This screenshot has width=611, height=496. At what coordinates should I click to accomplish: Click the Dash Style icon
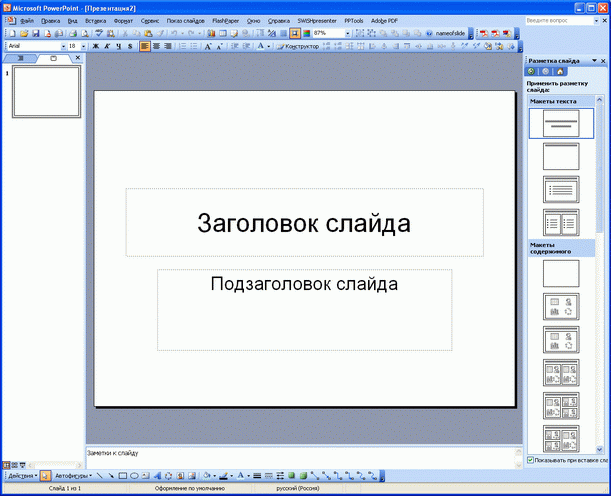coord(268,476)
